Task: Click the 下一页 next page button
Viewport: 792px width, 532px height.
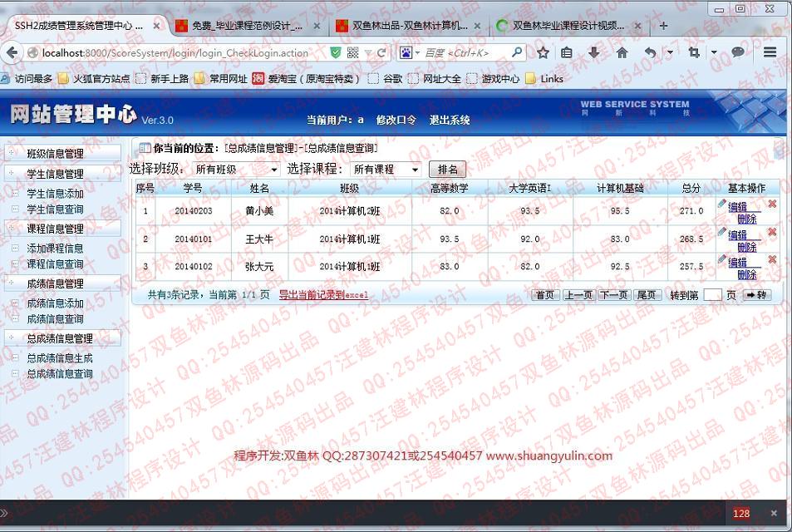Action: [613, 295]
